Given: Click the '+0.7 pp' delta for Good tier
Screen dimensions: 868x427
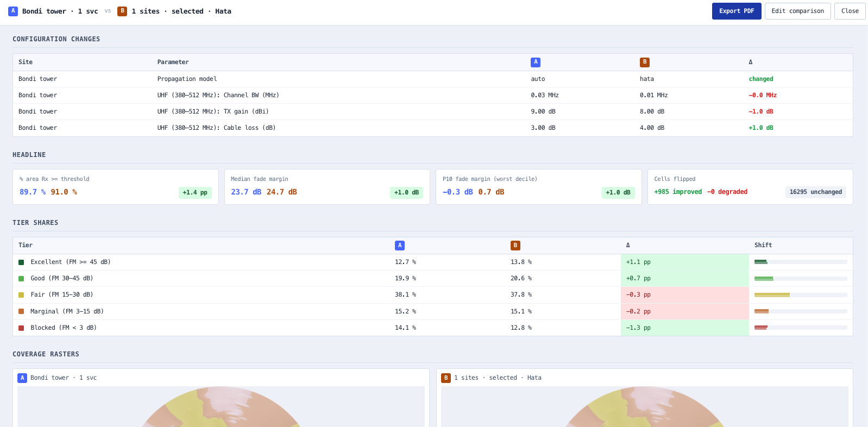Looking at the screenshot, I should click(x=638, y=278).
